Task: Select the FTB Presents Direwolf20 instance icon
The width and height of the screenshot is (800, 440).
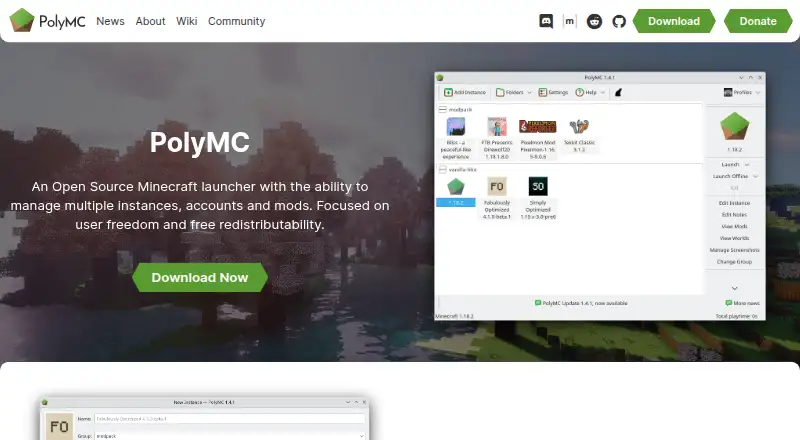Action: (497, 127)
